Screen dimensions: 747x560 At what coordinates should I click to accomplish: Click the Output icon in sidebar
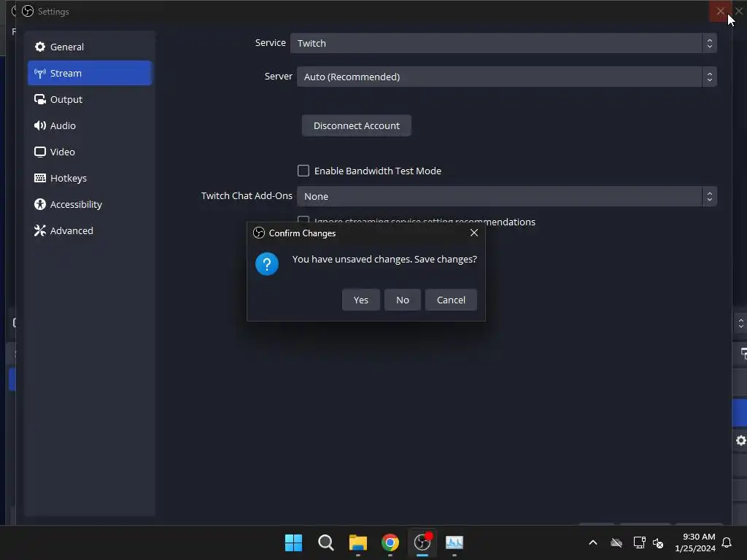tap(40, 99)
